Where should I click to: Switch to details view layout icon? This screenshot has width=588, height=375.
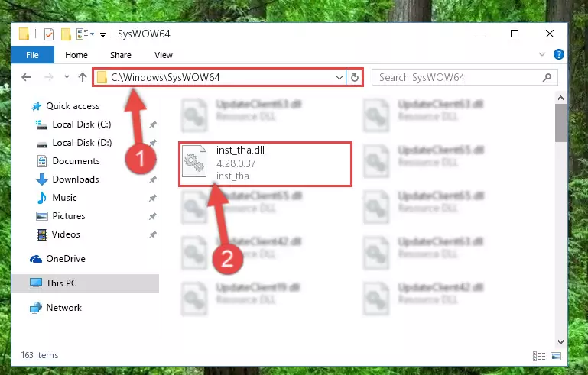point(539,356)
